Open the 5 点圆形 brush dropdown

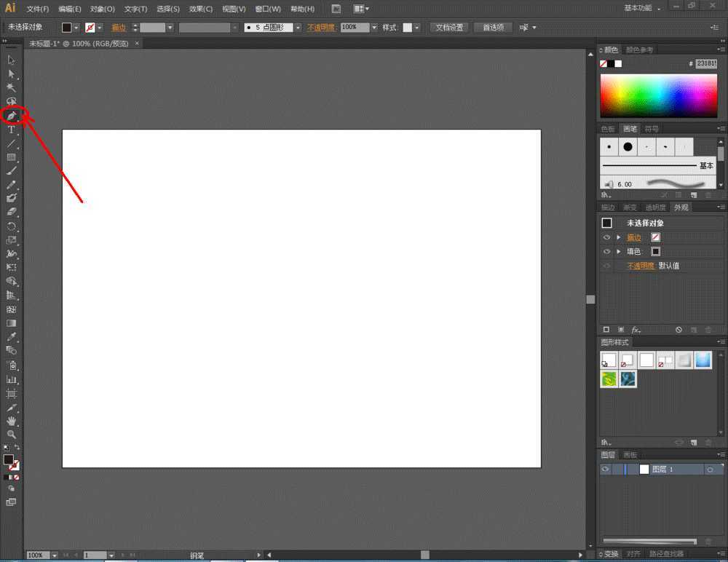[x=298, y=27]
